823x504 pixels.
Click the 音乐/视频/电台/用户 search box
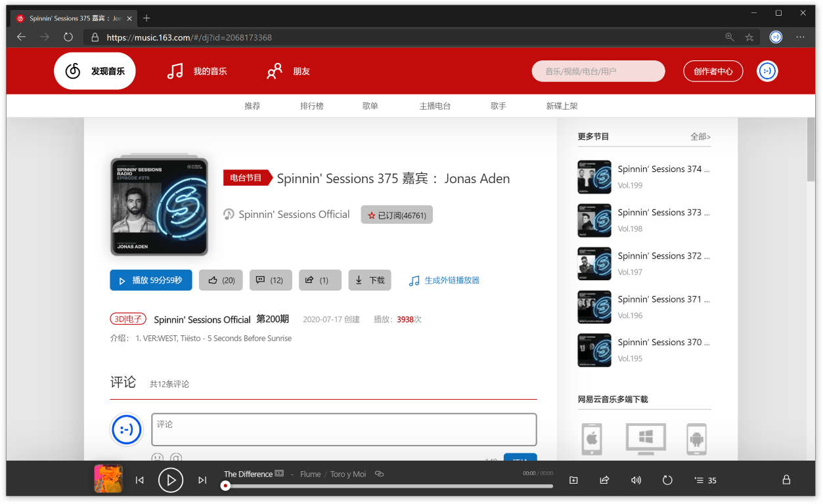[598, 71]
